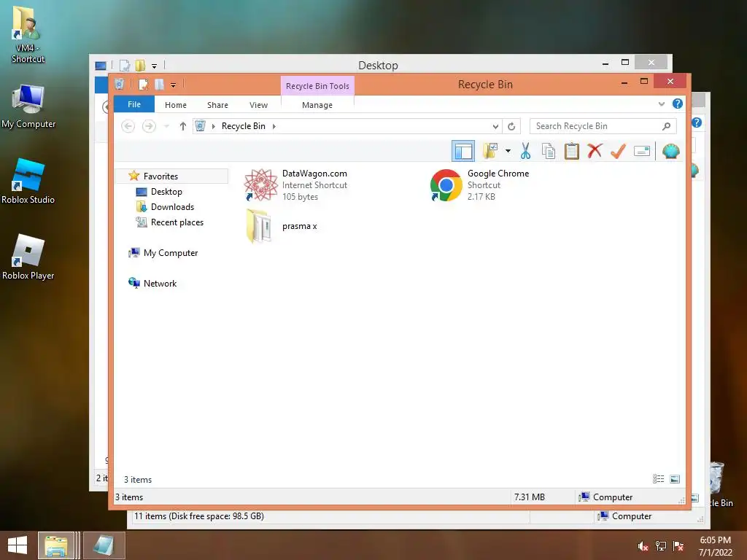Viewport: 747px width, 560px height.
Task: Switch to the View ribbon tab
Action: click(259, 105)
